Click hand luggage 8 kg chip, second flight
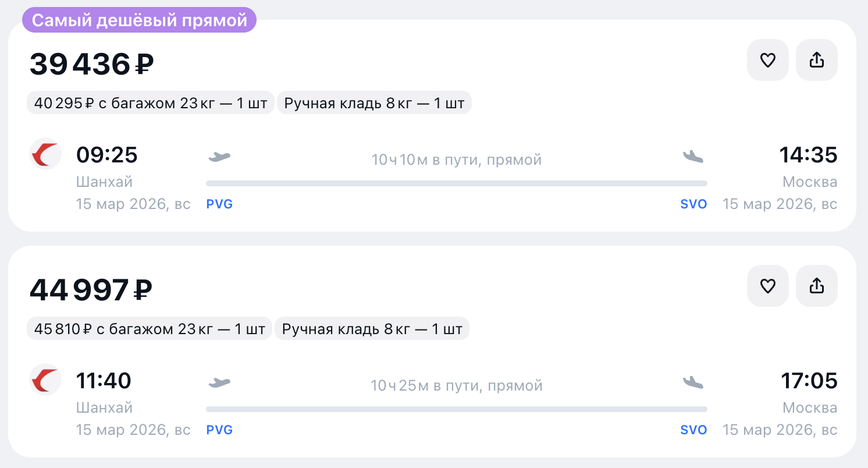 (372, 329)
